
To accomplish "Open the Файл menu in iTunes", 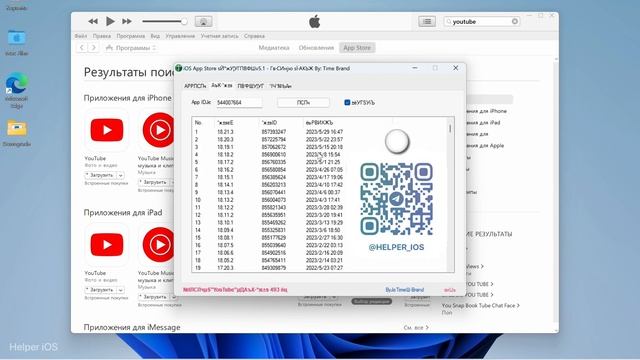I will tap(81, 36).
